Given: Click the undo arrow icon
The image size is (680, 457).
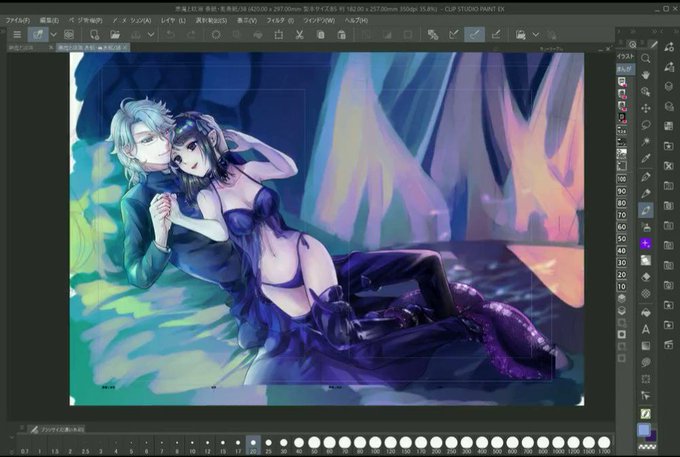Looking at the screenshot, I should [x=170, y=35].
